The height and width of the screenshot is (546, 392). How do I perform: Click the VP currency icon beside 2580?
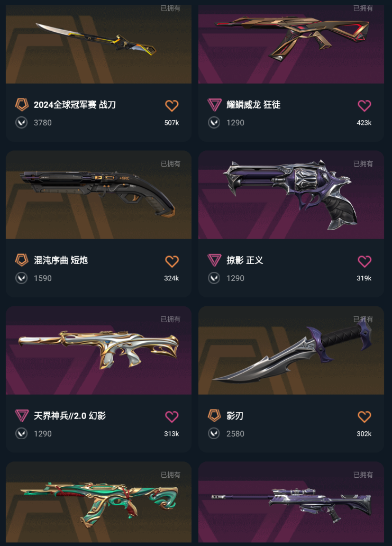click(214, 433)
